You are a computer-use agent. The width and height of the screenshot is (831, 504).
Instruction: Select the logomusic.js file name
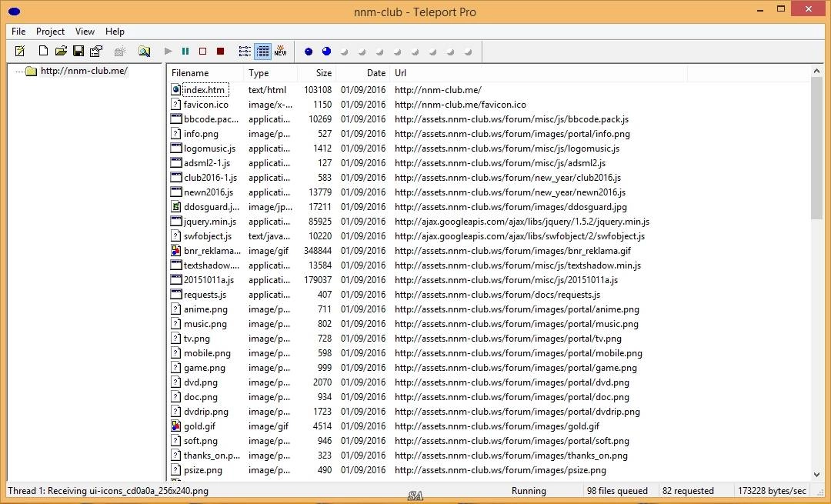[x=209, y=149]
